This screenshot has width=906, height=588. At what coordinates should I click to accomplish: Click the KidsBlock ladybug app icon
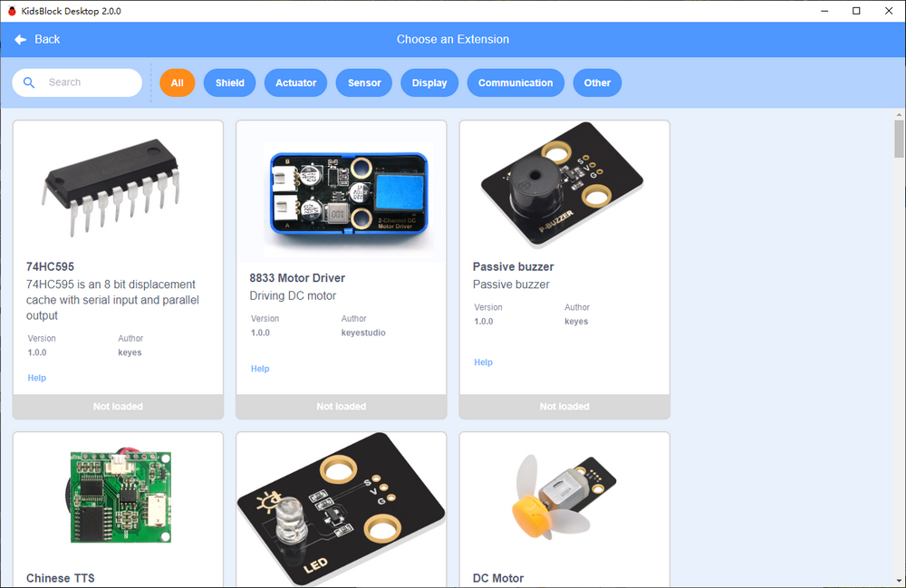click(12, 11)
